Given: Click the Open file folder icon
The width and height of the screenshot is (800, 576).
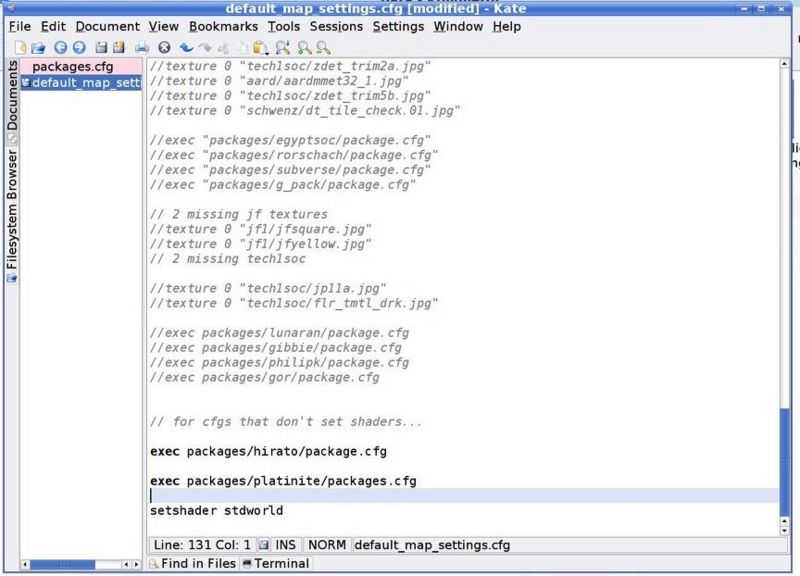Looking at the screenshot, I should (x=38, y=47).
